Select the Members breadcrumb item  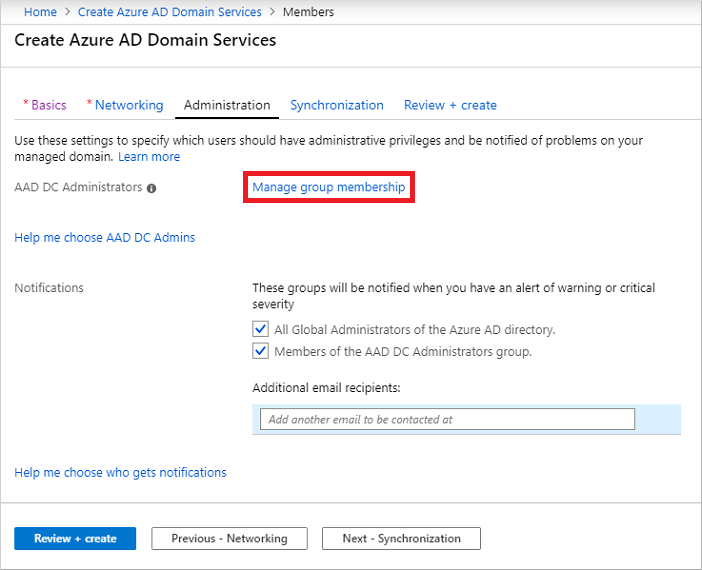click(x=308, y=12)
